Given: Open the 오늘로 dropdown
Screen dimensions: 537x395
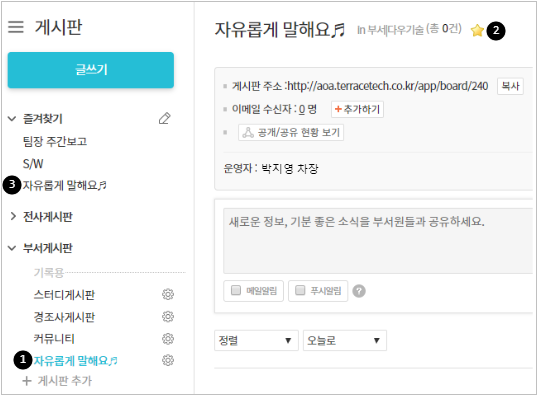Looking at the screenshot, I should [x=345, y=340].
